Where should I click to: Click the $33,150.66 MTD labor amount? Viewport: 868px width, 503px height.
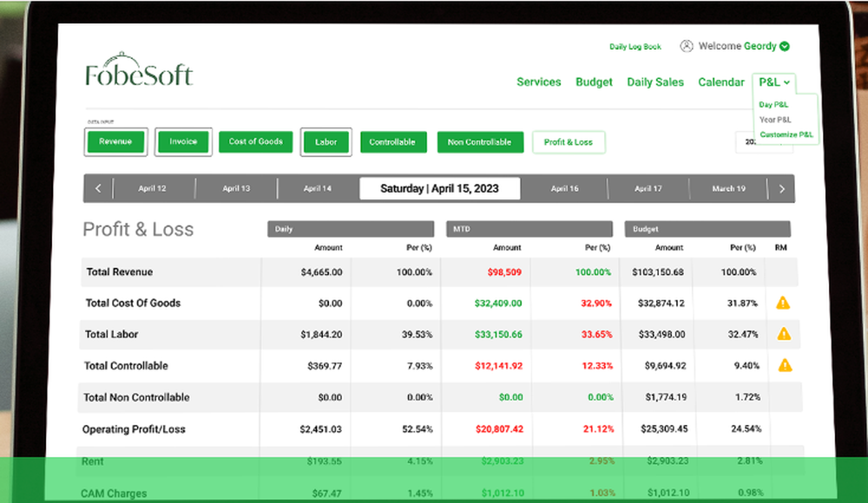coord(499,334)
